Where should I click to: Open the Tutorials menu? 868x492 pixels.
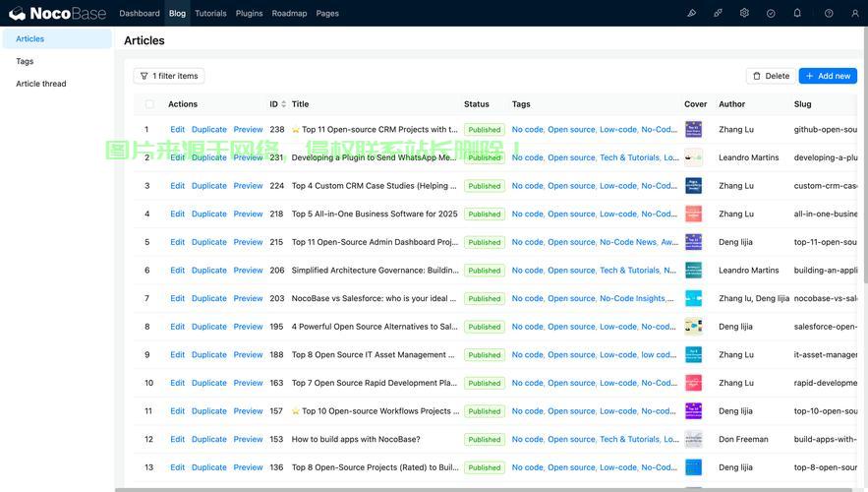click(210, 14)
